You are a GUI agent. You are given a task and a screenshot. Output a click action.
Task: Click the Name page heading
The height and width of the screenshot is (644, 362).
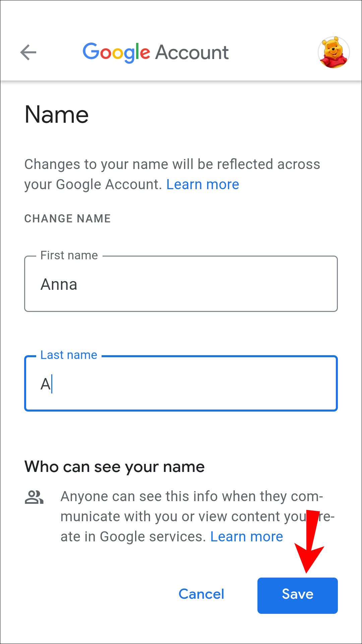57,115
